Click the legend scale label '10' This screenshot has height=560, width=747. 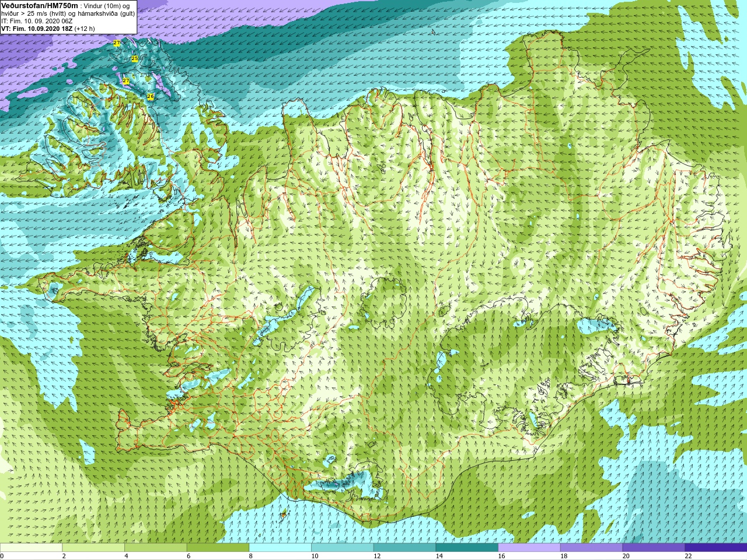tap(315, 556)
